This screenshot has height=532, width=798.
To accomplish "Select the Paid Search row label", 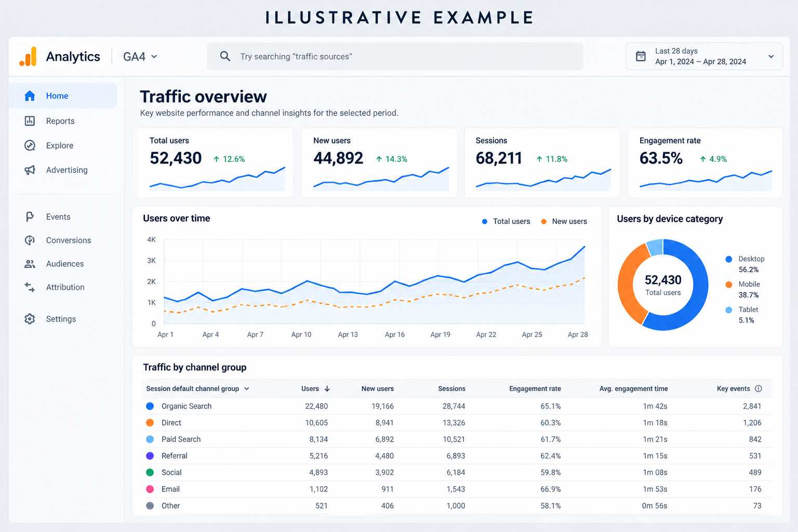I will click(181, 440).
